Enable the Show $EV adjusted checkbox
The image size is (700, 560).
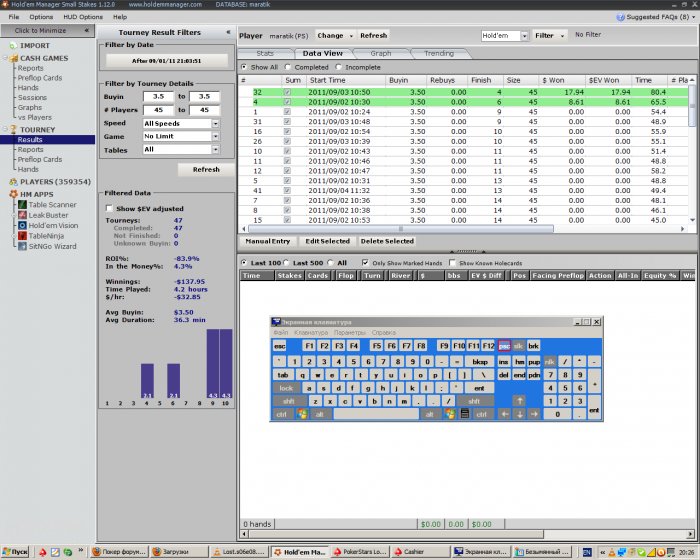pyautogui.click(x=109, y=208)
